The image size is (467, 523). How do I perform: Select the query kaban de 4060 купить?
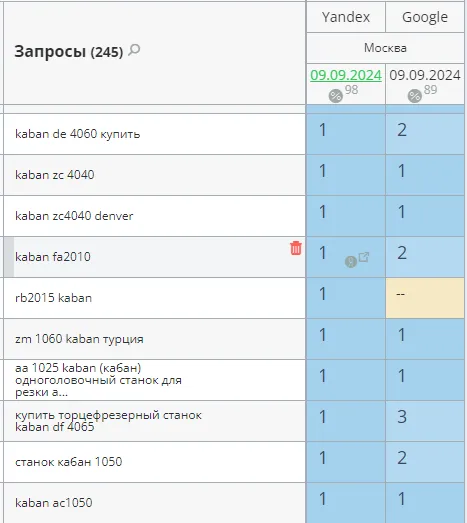tap(77, 134)
